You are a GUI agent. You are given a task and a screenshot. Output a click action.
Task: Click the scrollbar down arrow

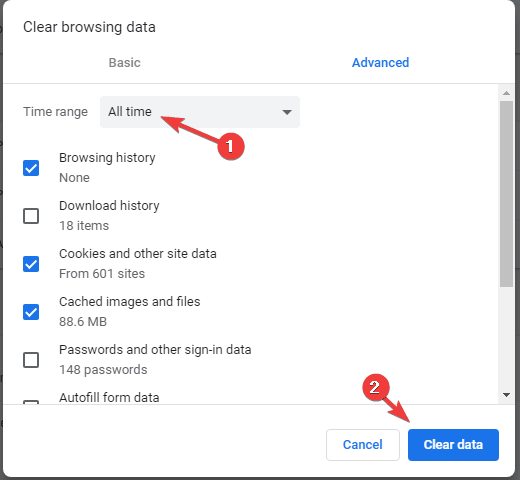[x=506, y=395]
